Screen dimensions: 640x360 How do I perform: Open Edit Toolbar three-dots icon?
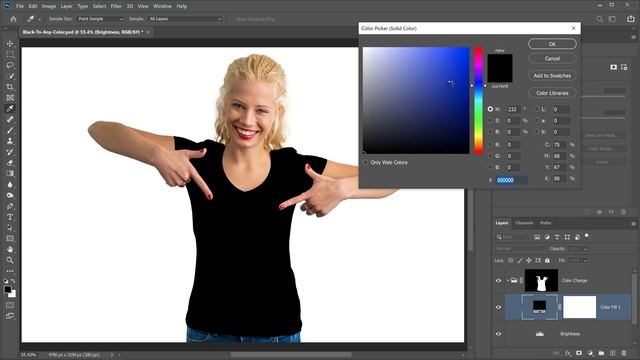tap(10, 271)
